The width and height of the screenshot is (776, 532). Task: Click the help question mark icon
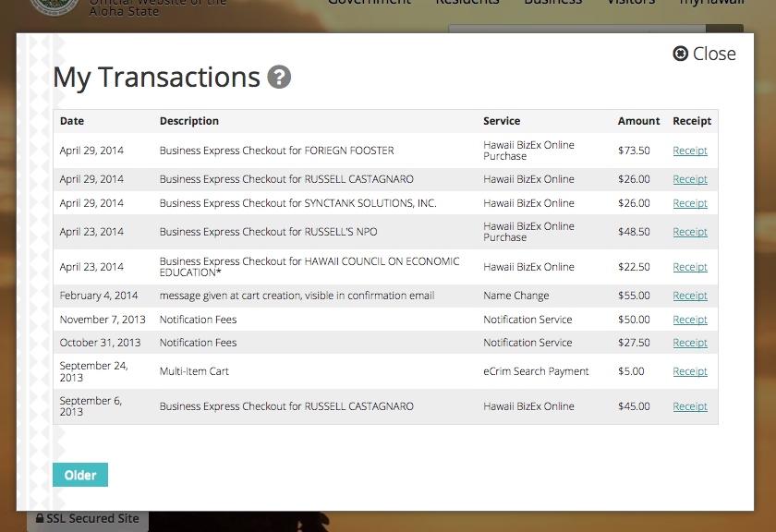point(279,78)
